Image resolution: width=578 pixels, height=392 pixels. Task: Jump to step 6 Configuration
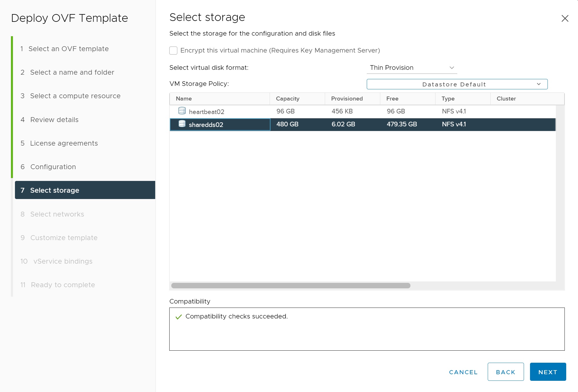click(53, 167)
